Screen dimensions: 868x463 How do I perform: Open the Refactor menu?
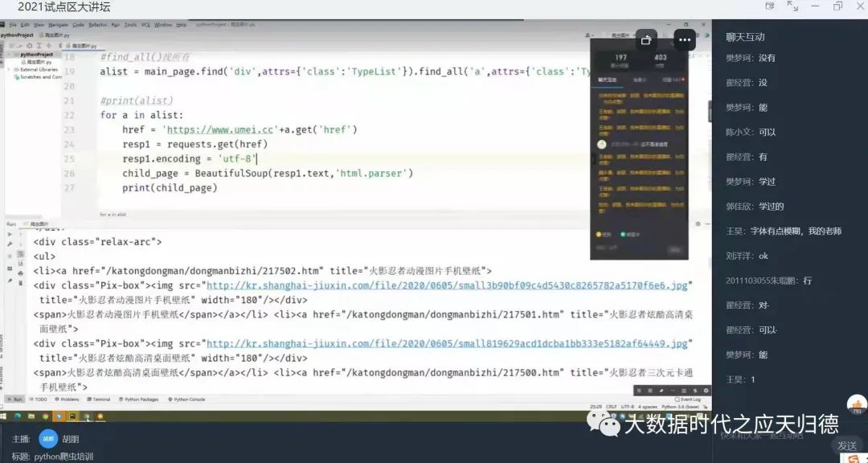[97, 25]
